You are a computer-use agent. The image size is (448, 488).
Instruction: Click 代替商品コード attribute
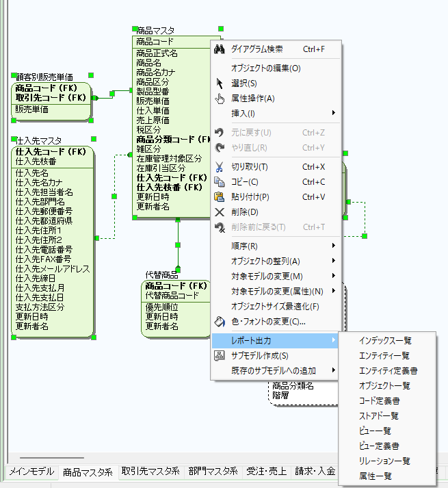[x=172, y=296]
